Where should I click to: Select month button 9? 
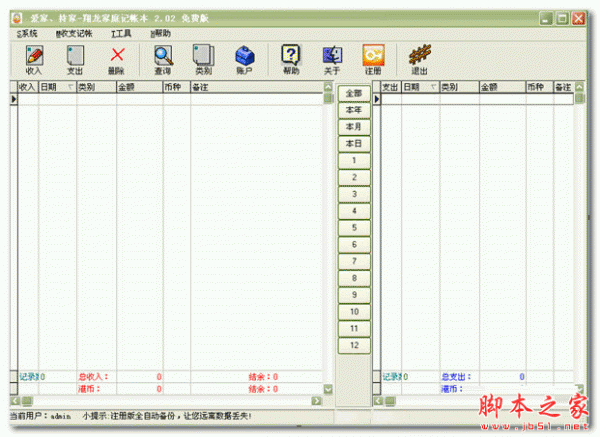click(354, 295)
